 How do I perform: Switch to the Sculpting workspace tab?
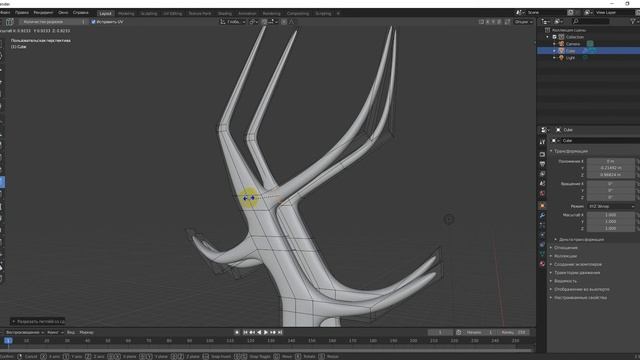[149, 13]
